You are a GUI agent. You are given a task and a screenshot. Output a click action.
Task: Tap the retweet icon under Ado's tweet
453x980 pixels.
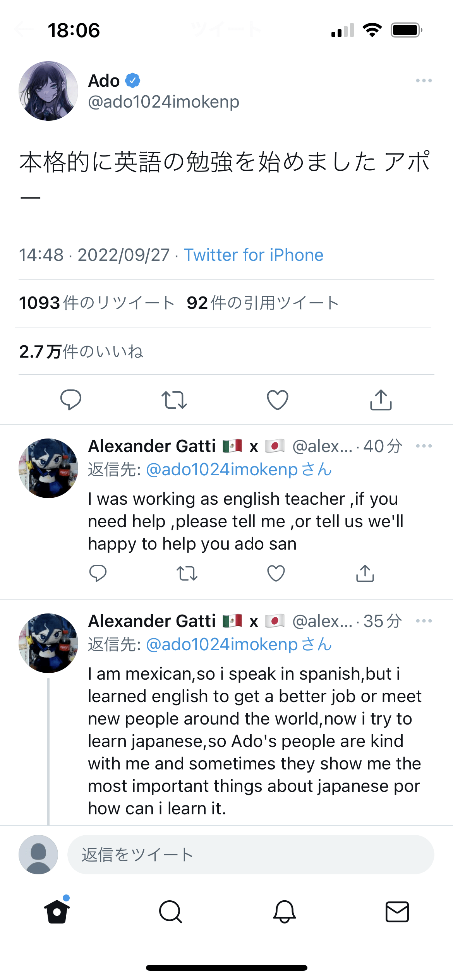pyautogui.click(x=174, y=400)
